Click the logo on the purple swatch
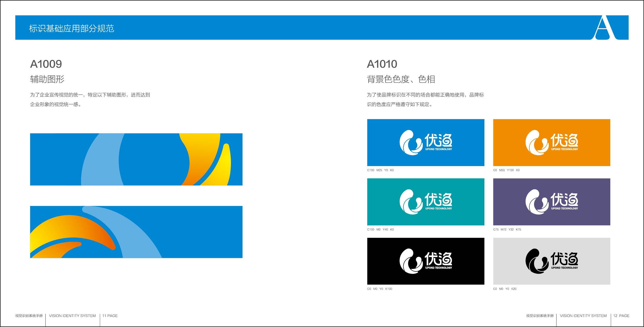Viewport: 644px width, 327px height. point(552,202)
